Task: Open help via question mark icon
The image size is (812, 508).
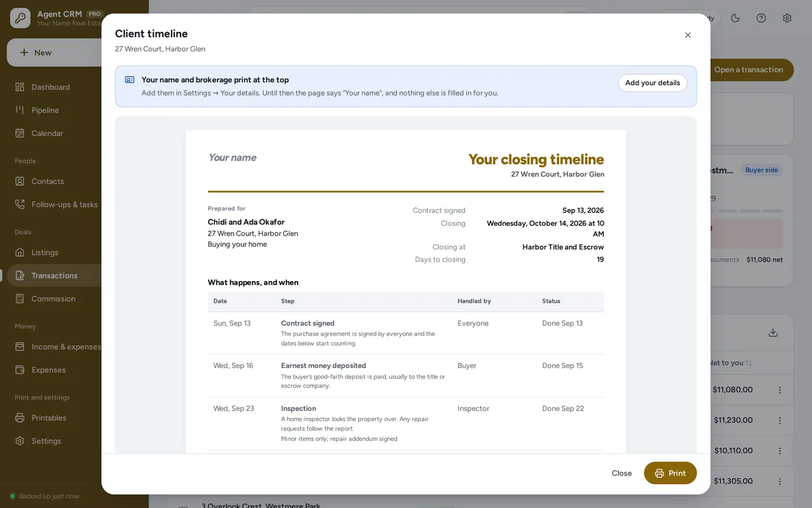Action: coord(761,18)
